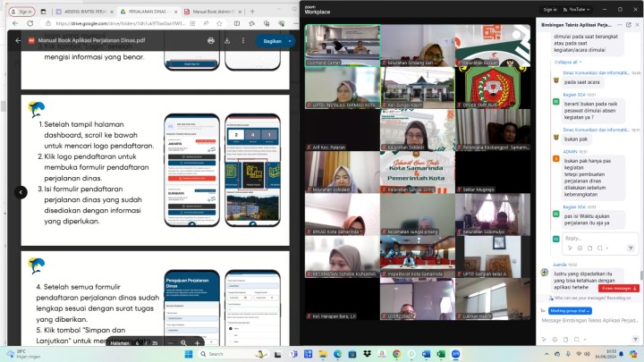
Task: Open File Explorer from the taskbar
Action: (323, 354)
